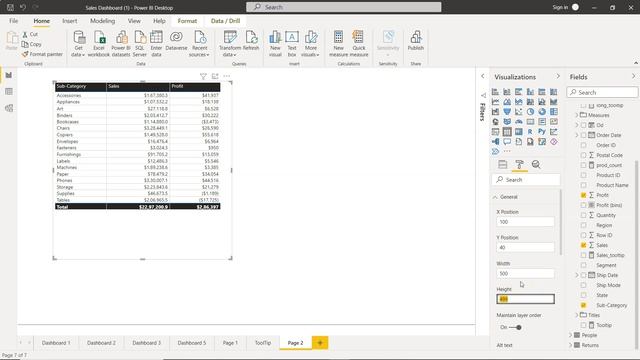Select the Stacked bar chart visual

point(495,92)
